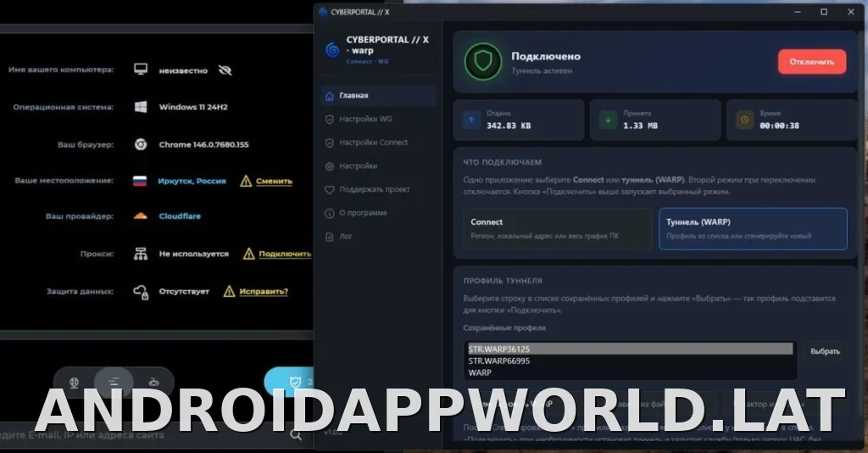Click warning triangle beside Сменить

(246, 181)
